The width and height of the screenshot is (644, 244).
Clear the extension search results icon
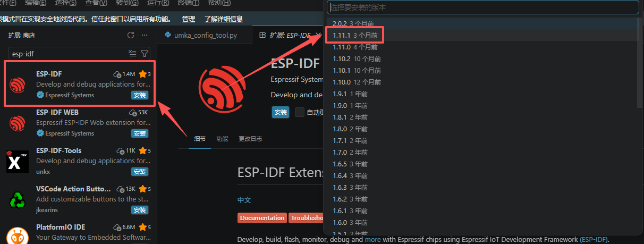(x=132, y=54)
